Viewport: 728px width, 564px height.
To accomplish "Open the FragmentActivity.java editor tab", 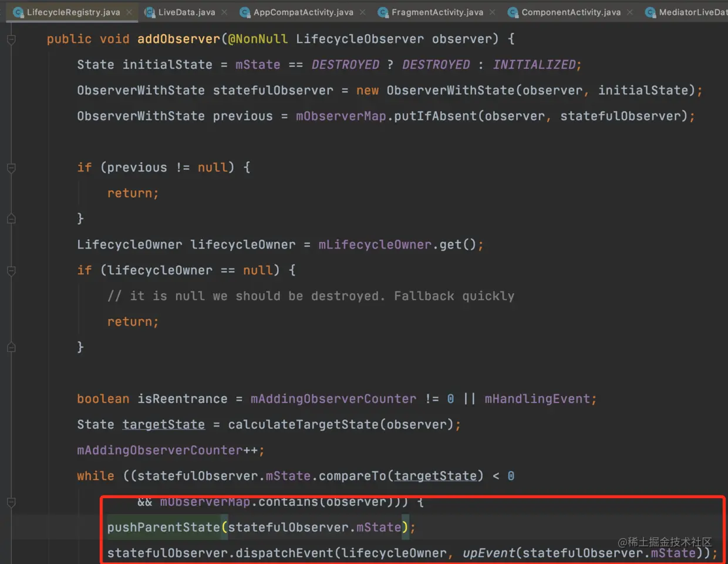I will tap(437, 12).
